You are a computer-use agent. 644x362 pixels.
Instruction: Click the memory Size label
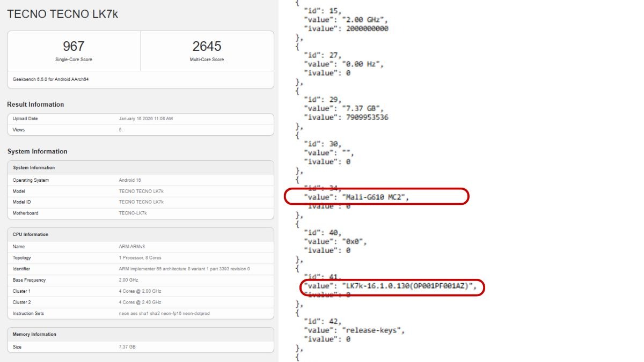(18, 347)
